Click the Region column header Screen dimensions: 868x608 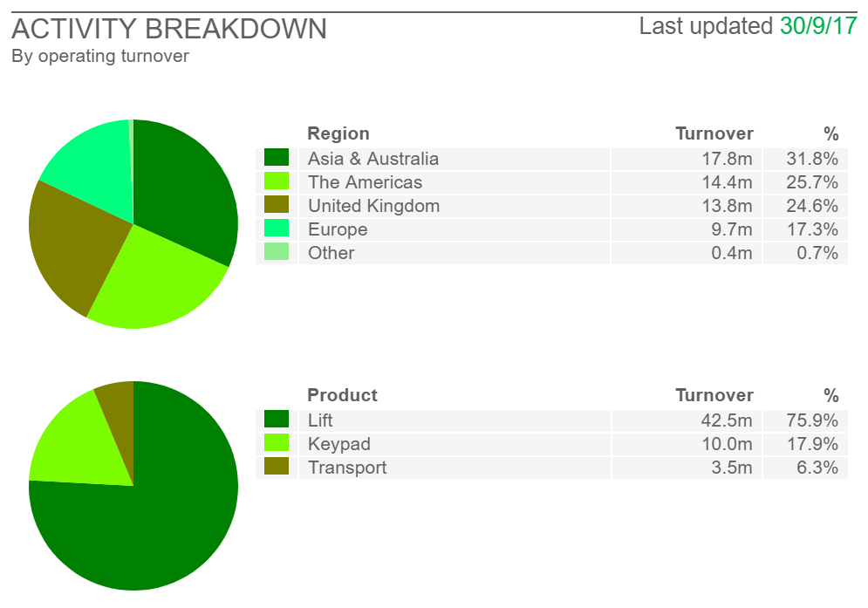tap(338, 133)
